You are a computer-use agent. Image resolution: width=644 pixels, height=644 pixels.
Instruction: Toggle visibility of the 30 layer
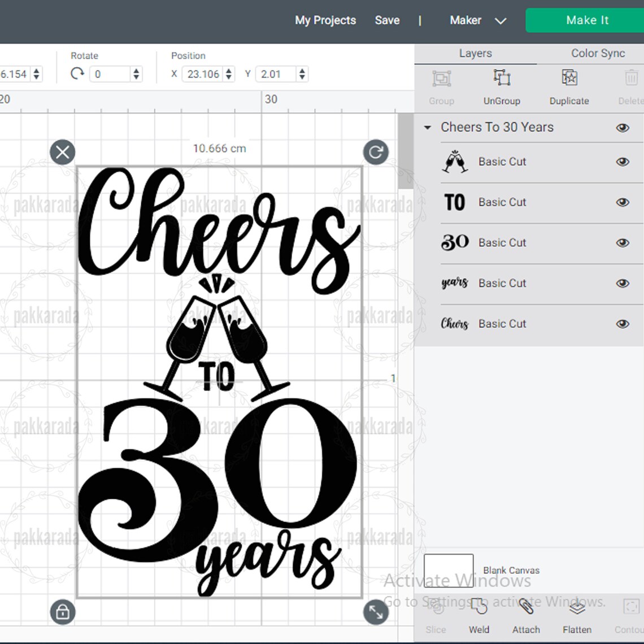tap(623, 242)
